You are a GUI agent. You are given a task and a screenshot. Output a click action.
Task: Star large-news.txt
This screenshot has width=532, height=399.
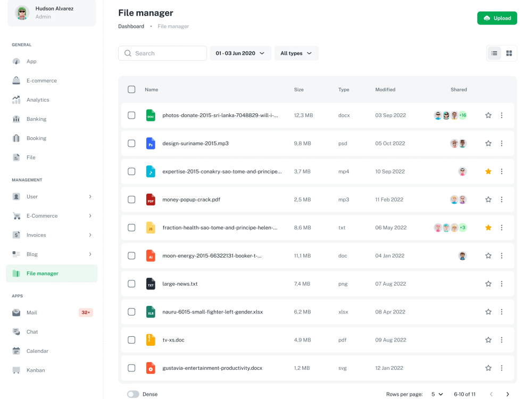[488, 284]
